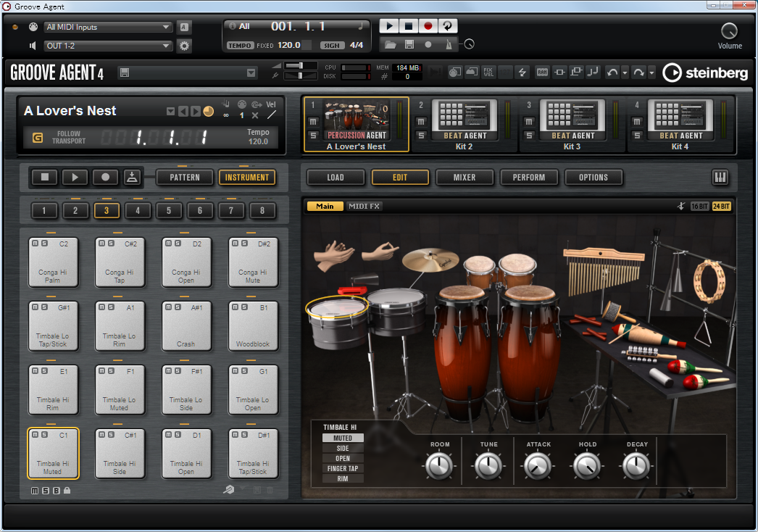Stop the host transport at the top
The width and height of the screenshot is (758, 532).
click(x=409, y=26)
